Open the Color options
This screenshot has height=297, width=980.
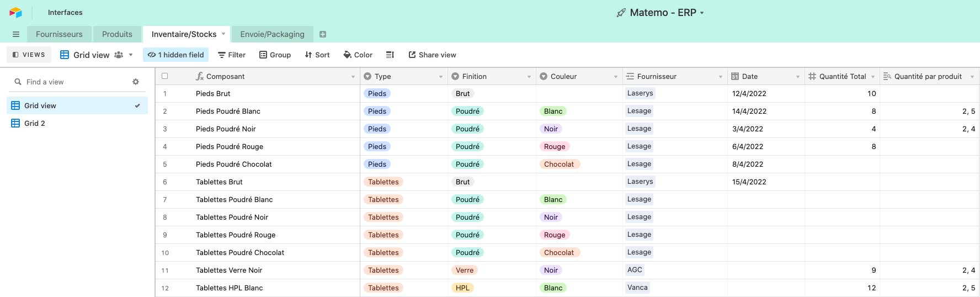pyautogui.click(x=358, y=55)
